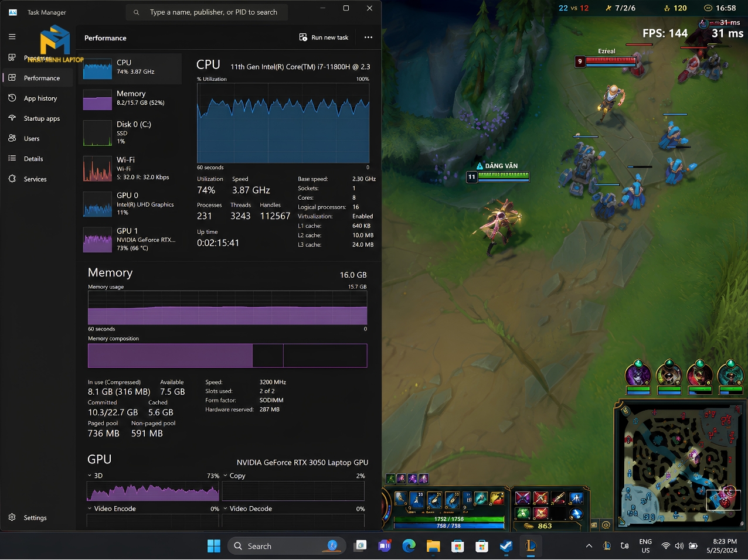Viewport: 748px width, 560px height.
Task: Switch to the Details page
Action: 38,159
